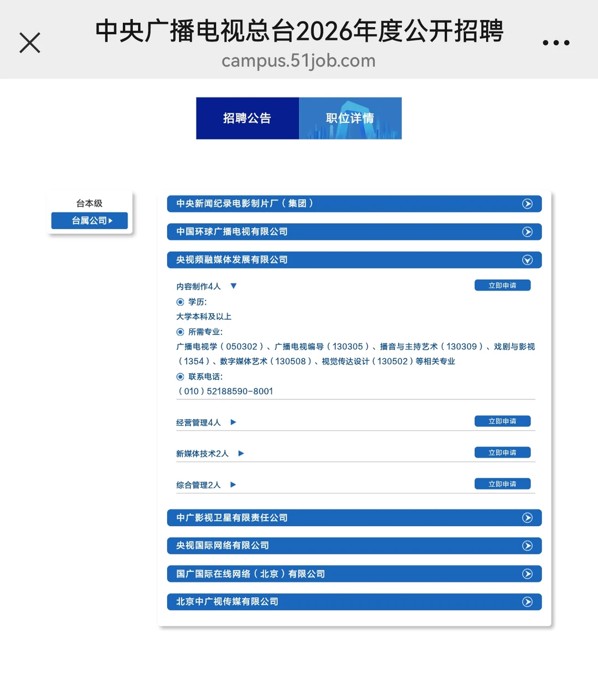Screen dimensions: 598x700
Task: Click the 所需专业 bullet icon
Action: pyautogui.click(x=180, y=332)
